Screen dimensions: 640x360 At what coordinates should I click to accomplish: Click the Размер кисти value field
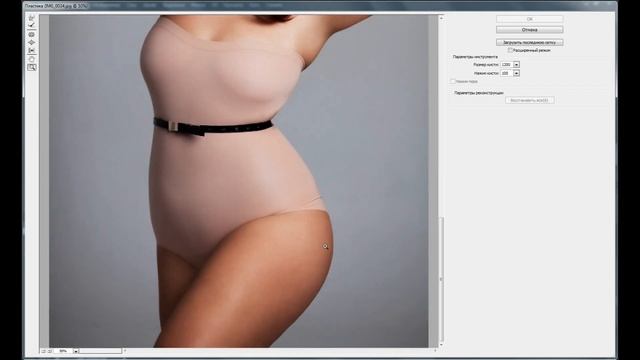pyautogui.click(x=507, y=64)
